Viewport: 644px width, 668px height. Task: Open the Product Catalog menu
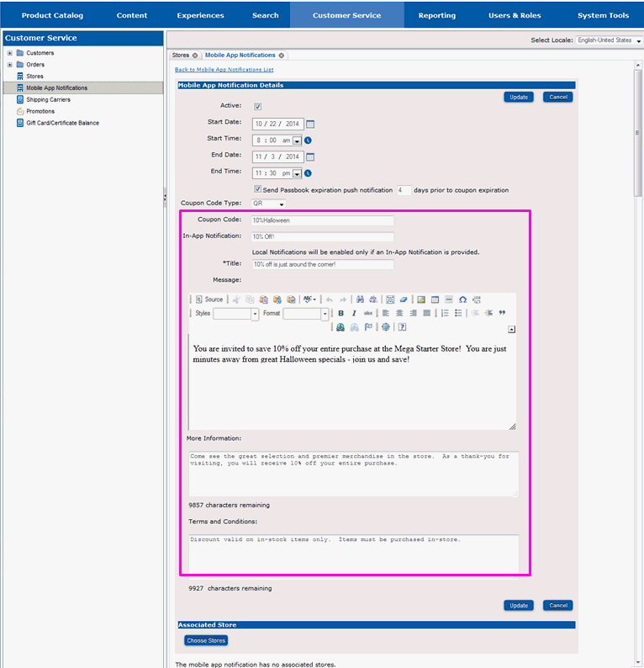(52, 15)
